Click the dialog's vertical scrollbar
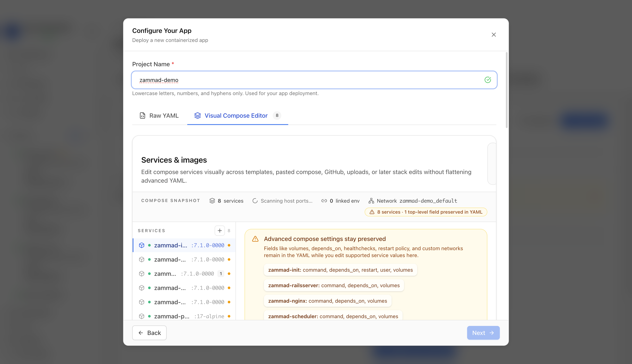 coord(507,90)
